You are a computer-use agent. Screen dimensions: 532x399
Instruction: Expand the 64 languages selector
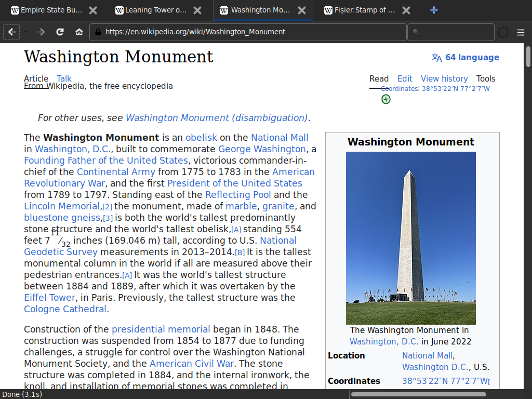click(465, 57)
